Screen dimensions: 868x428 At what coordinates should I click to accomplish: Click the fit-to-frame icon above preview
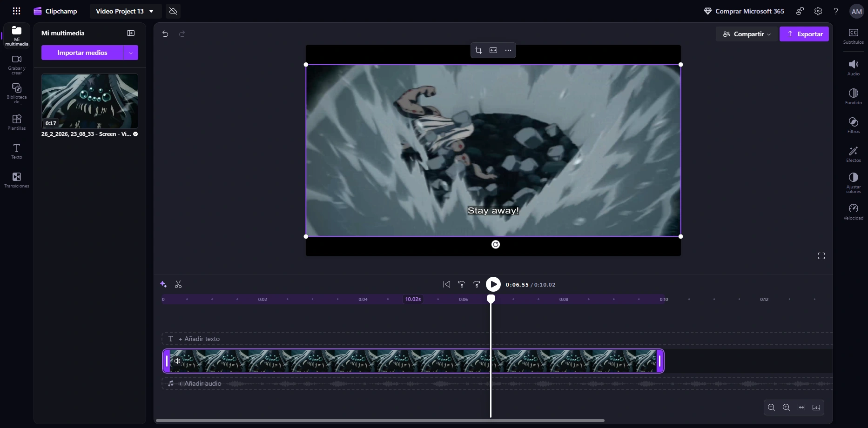[493, 50]
